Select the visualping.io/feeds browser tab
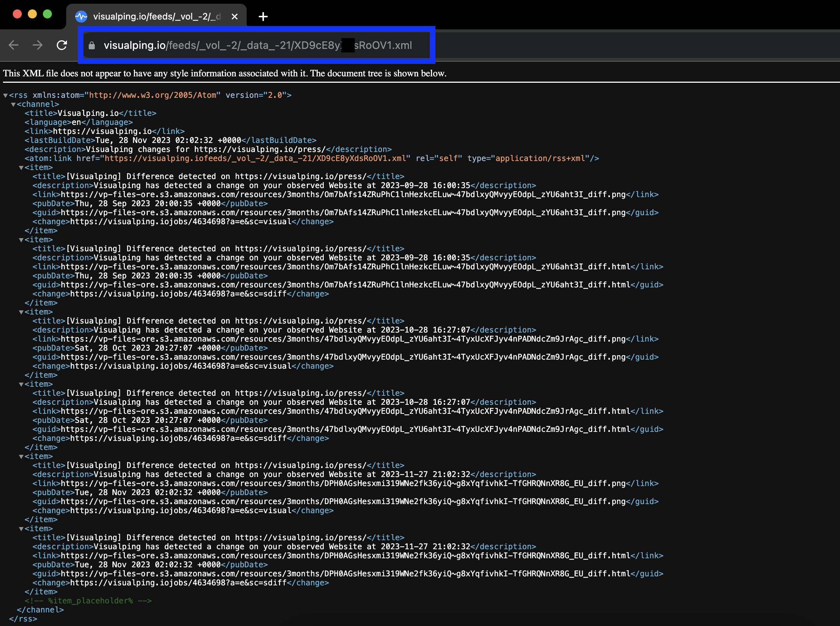This screenshot has width=840, height=626. (156, 17)
